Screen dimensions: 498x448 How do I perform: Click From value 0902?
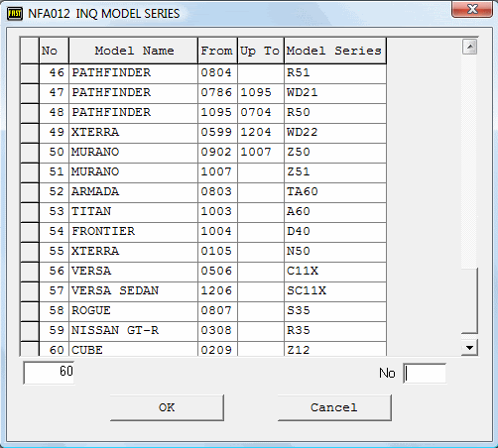click(216, 152)
